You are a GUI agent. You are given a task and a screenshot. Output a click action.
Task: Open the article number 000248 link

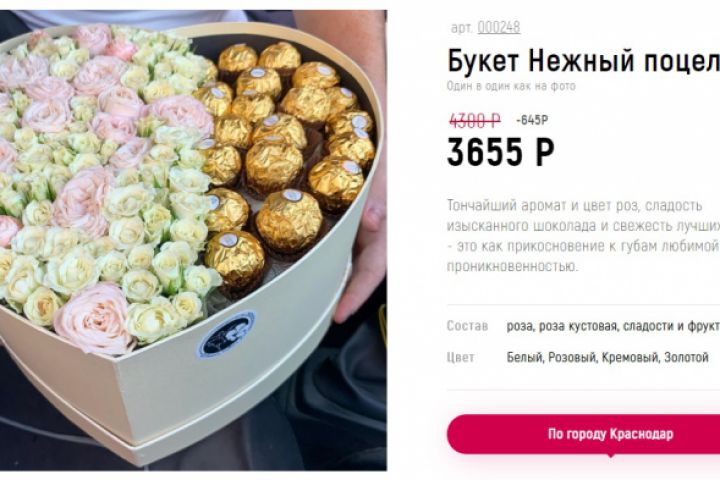tap(499, 28)
